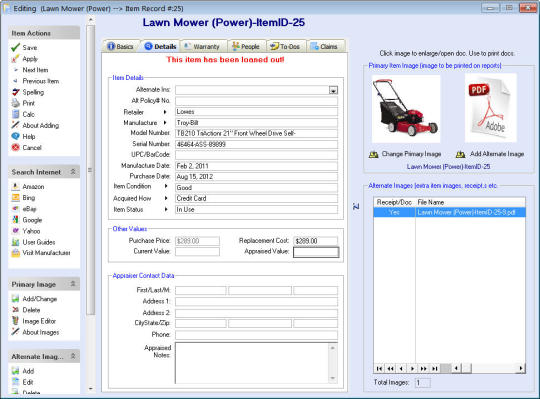
Task: Go to Next Item arrow icon
Action: (x=15, y=70)
